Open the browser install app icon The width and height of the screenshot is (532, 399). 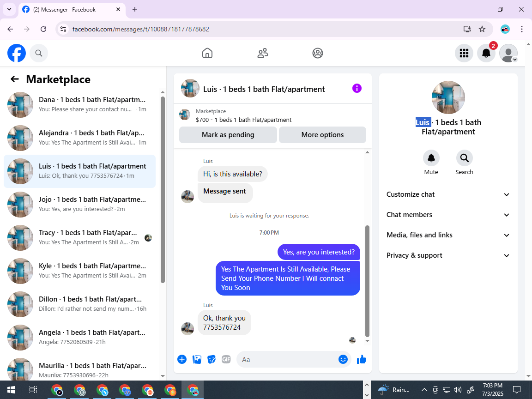(467, 29)
